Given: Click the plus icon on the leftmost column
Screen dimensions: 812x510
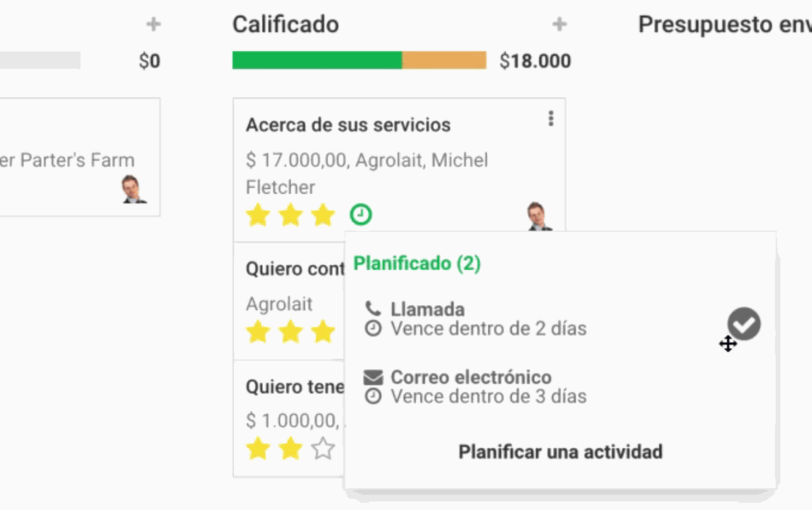Looking at the screenshot, I should [152, 24].
